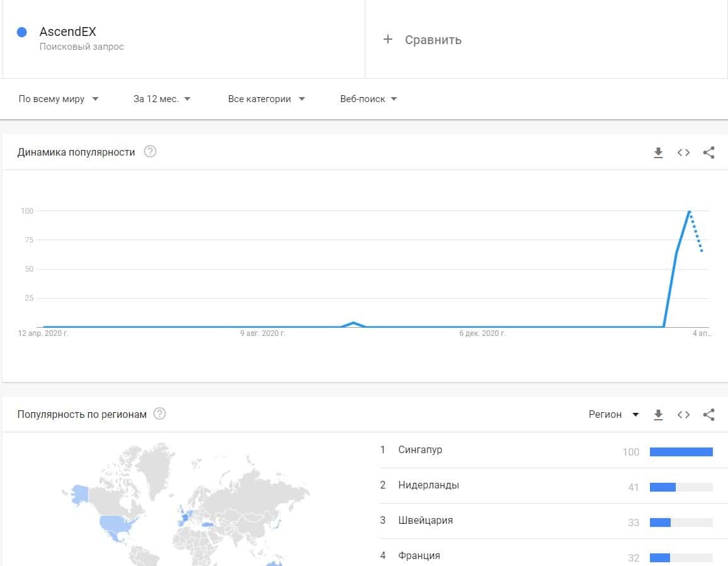Open the По всему миру location dropdown
The width and height of the screenshot is (728, 566).
(x=59, y=99)
